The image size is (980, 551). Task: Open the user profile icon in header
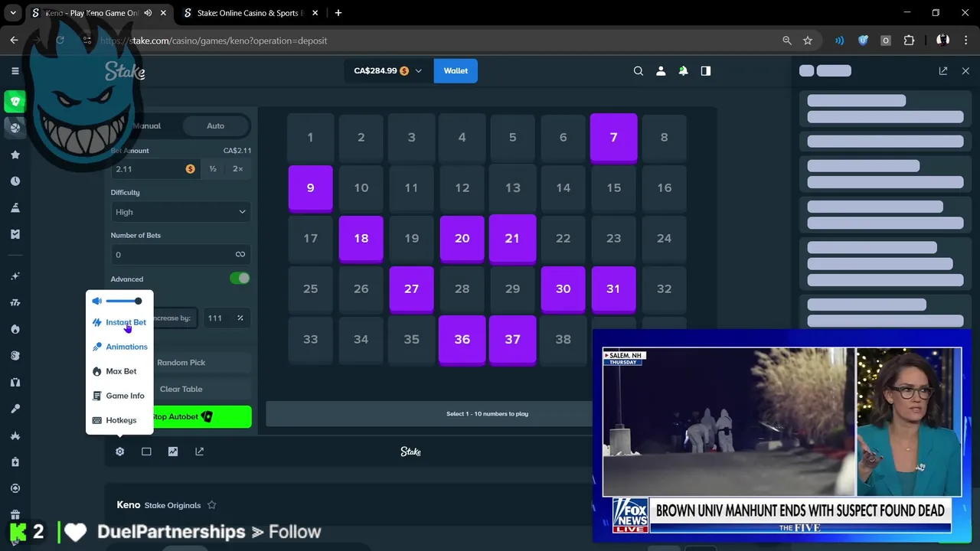click(x=661, y=70)
